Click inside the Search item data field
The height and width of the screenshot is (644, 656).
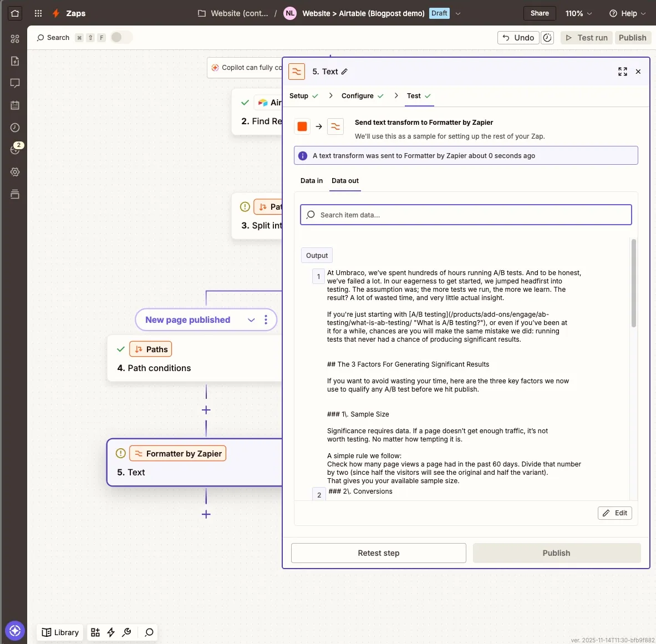(466, 215)
